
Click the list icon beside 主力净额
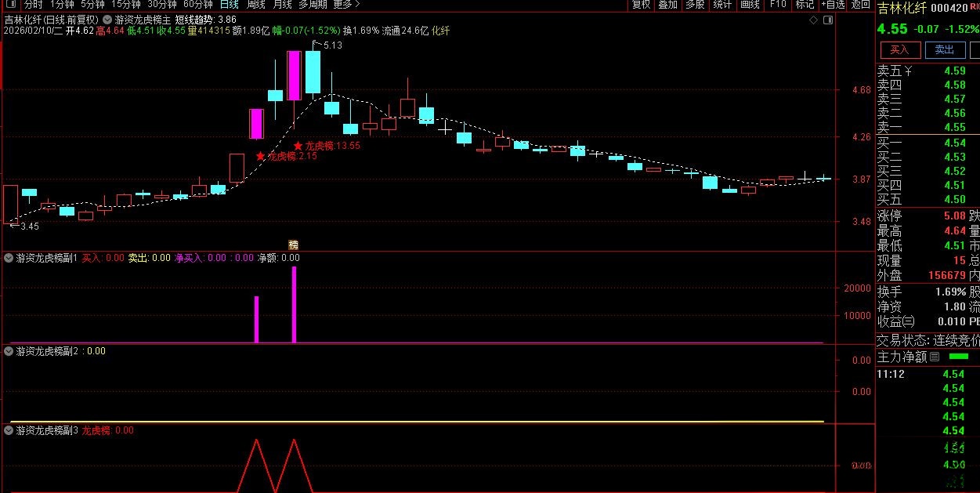pyautogui.click(x=934, y=357)
